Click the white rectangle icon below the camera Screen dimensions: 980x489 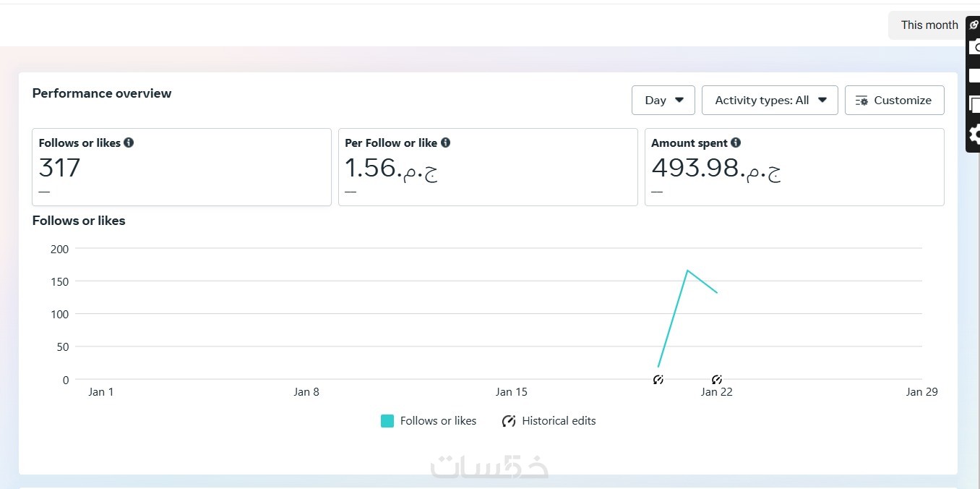975,75
